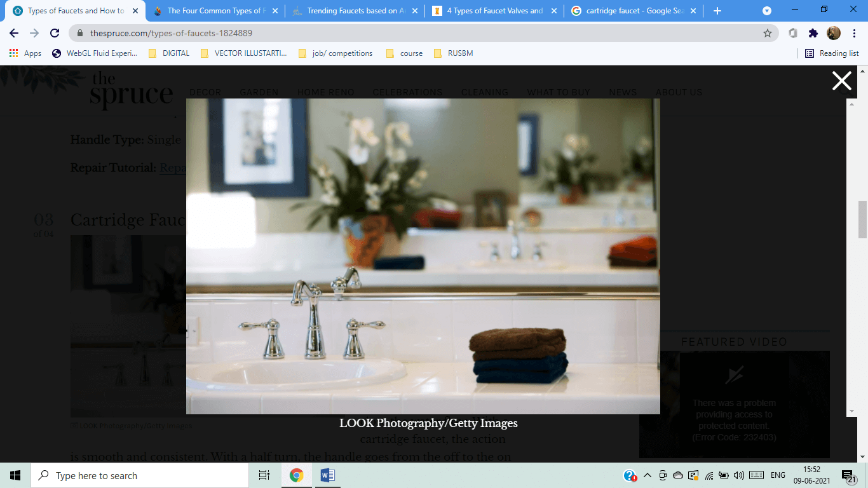Open the battery status tray icon
The width and height of the screenshot is (868, 488).
[x=724, y=475]
